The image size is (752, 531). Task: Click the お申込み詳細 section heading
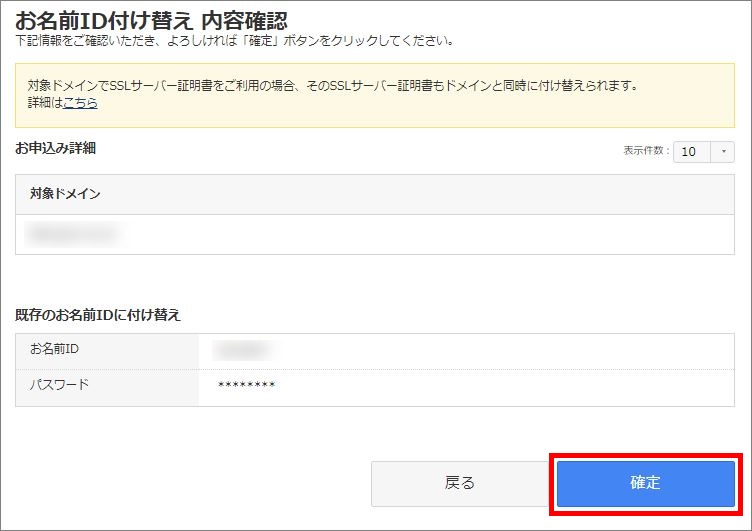coord(56,148)
